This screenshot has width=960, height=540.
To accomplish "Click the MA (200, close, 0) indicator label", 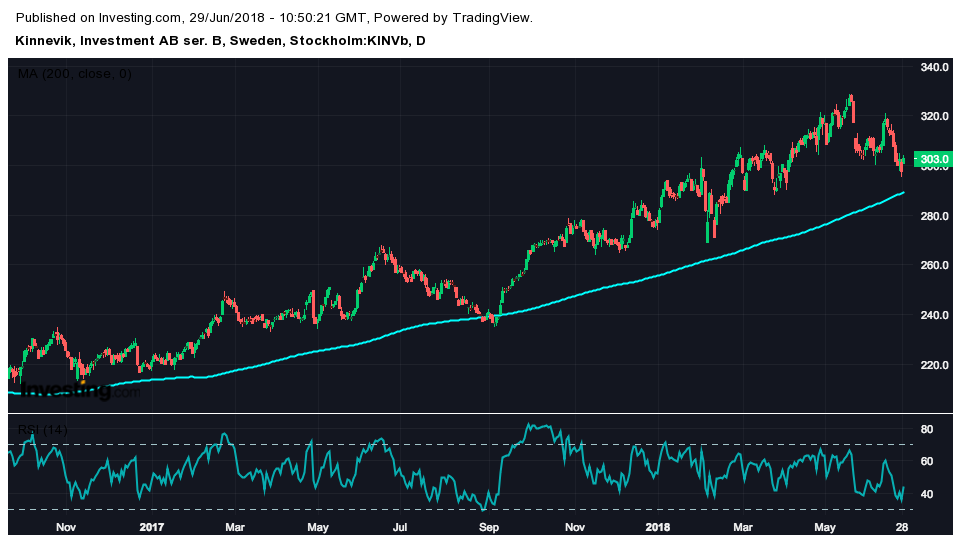I will click(75, 74).
